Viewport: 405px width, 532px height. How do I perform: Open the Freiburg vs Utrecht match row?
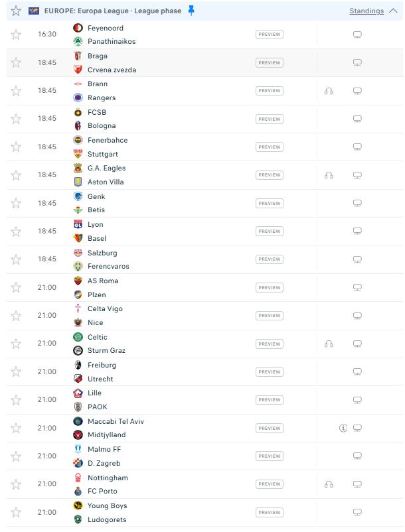204,372
